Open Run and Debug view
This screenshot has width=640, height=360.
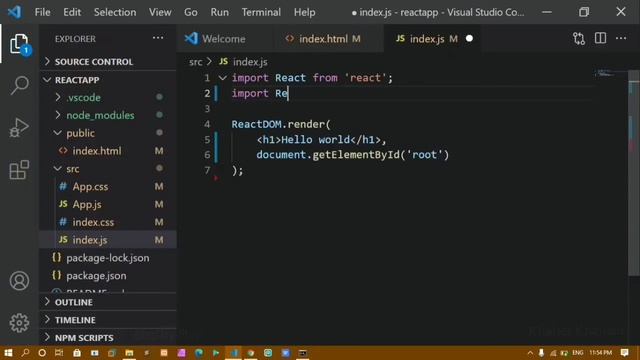pyautogui.click(x=19, y=128)
